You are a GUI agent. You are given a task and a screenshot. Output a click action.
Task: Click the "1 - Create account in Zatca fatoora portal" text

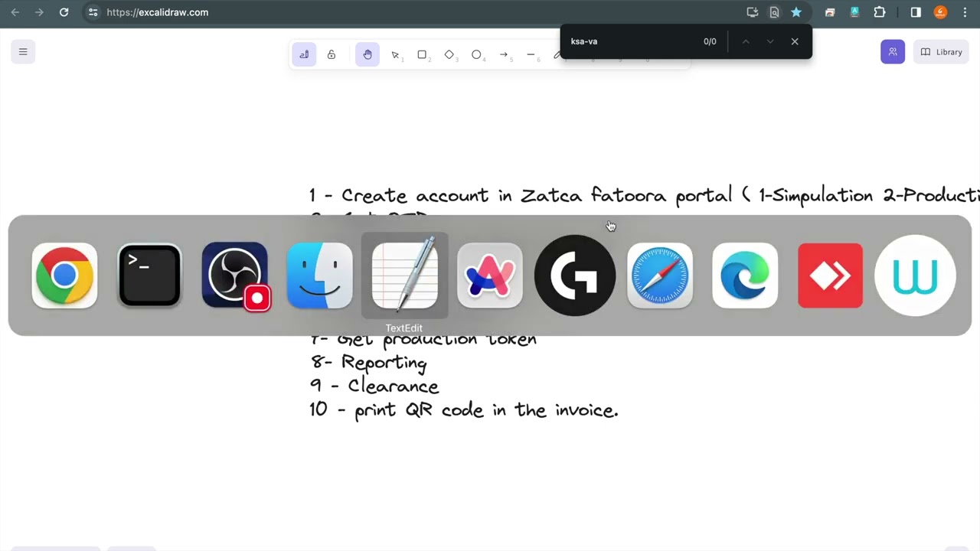click(x=521, y=196)
